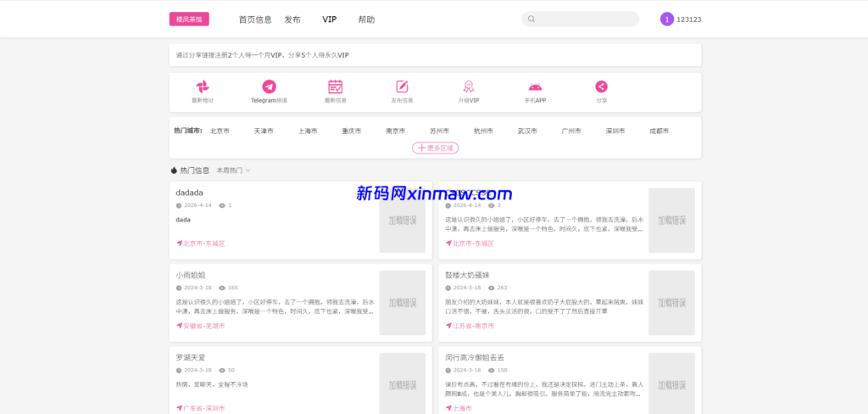Pick 南京市 from hot cities
The height and width of the screenshot is (414, 868).
tap(396, 131)
